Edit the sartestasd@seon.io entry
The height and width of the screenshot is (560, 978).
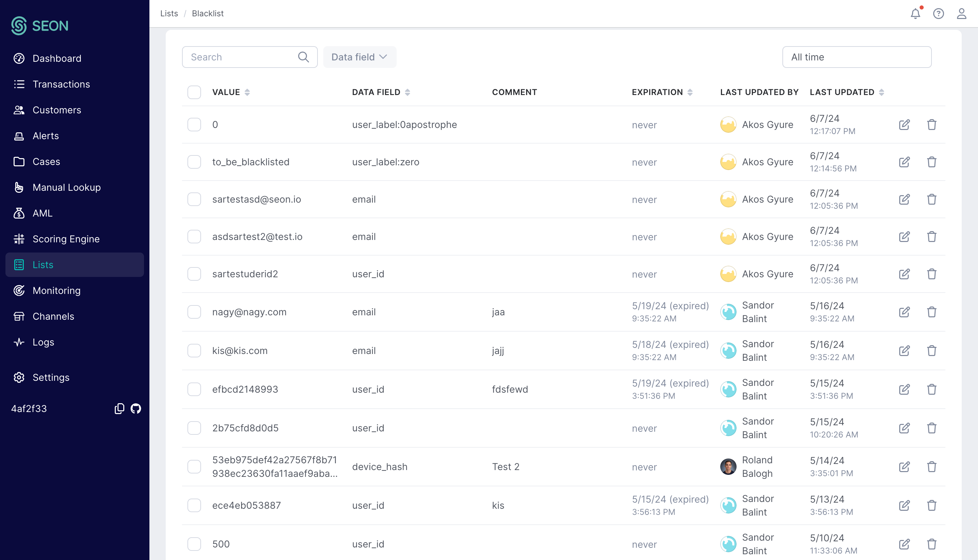pos(904,199)
